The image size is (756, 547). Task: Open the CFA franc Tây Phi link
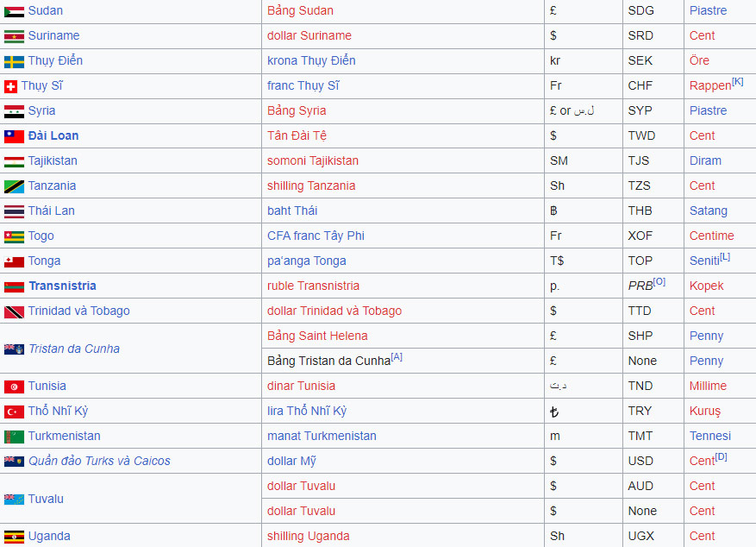point(316,236)
